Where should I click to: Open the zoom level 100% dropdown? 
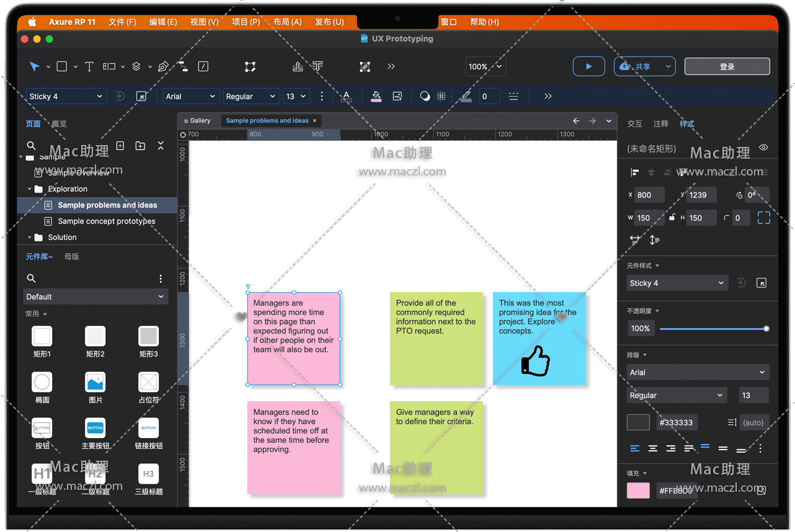(484, 66)
